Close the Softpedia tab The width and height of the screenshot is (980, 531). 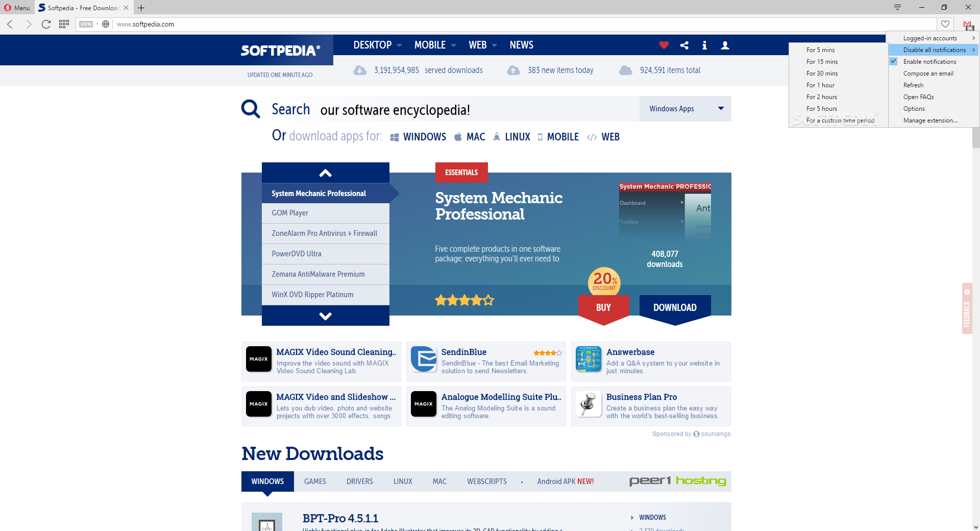click(126, 8)
